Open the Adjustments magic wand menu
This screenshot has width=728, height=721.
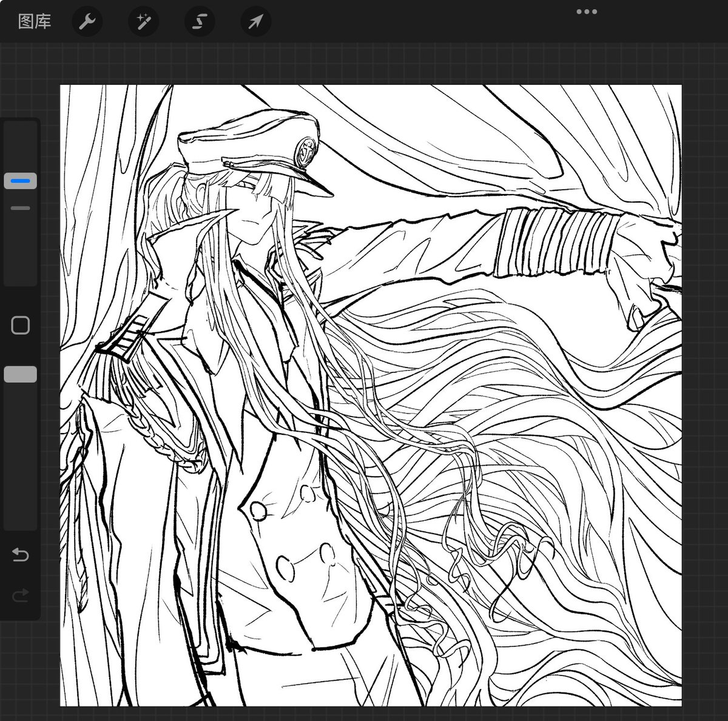tap(144, 22)
